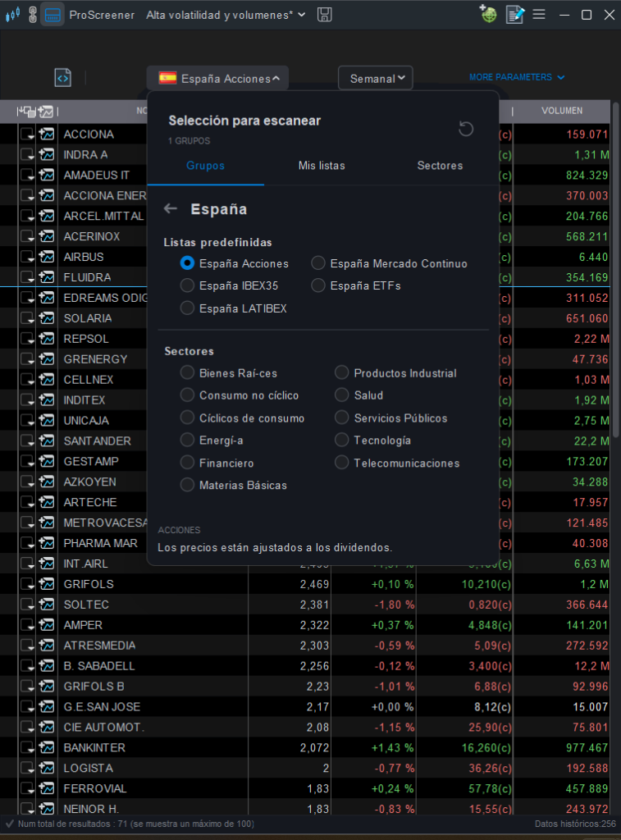Switch to the Sectores tab
621x840 pixels.
pos(440,166)
